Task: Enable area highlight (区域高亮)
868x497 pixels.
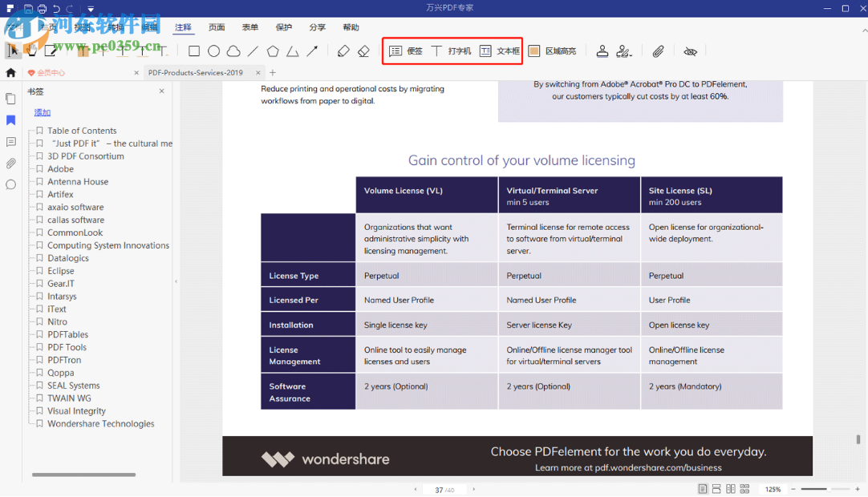Action: pyautogui.click(x=552, y=51)
